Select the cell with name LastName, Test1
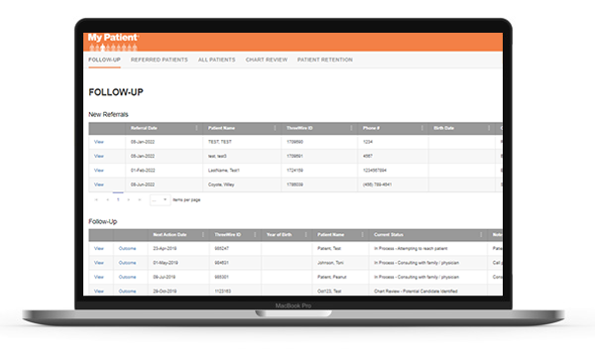 coord(242,171)
